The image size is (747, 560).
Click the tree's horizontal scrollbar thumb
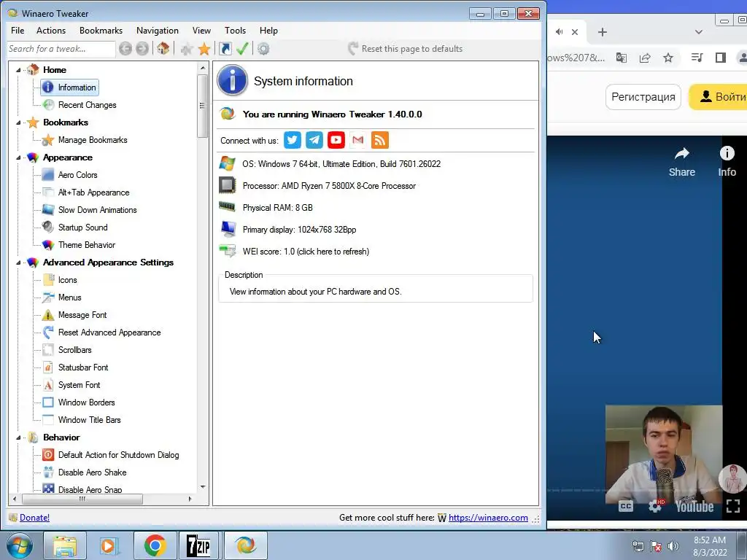point(82,499)
